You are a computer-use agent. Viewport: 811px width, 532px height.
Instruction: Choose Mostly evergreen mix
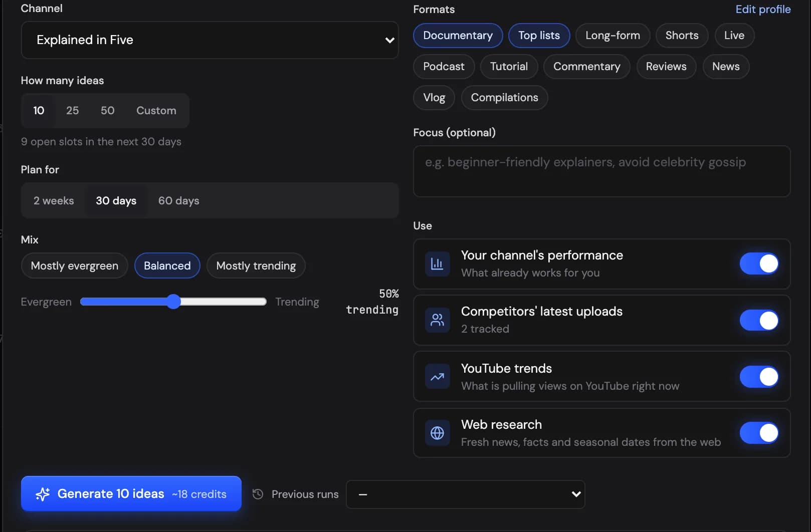(x=75, y=266)
